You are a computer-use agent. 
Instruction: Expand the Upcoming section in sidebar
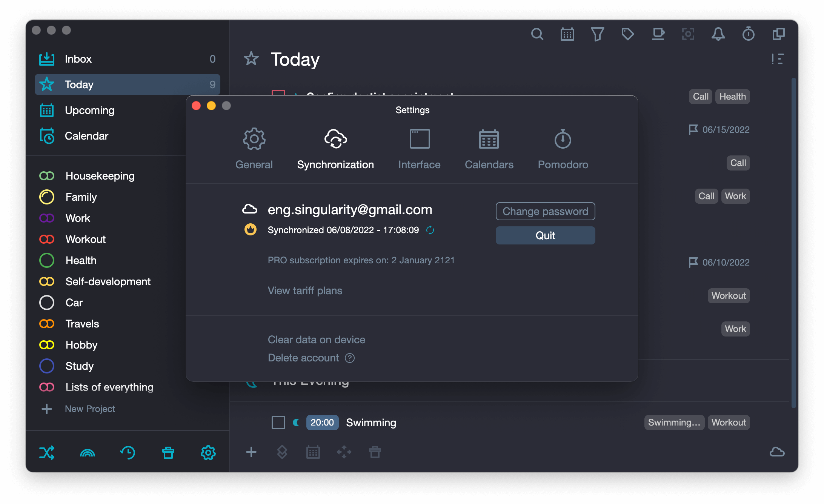pos(89,110)
